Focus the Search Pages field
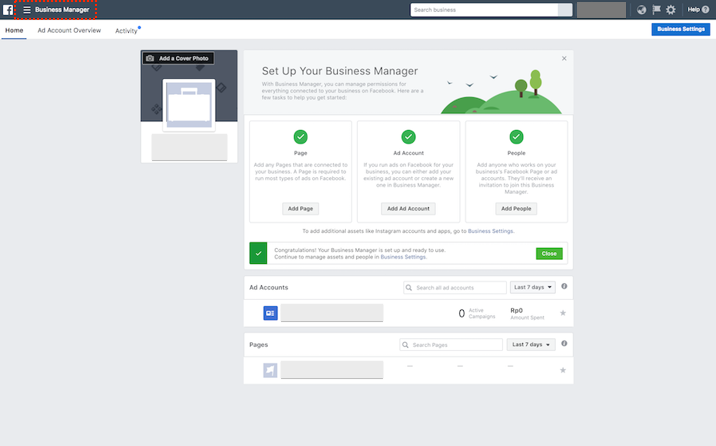716x446 pixels. tap(451, 345)
